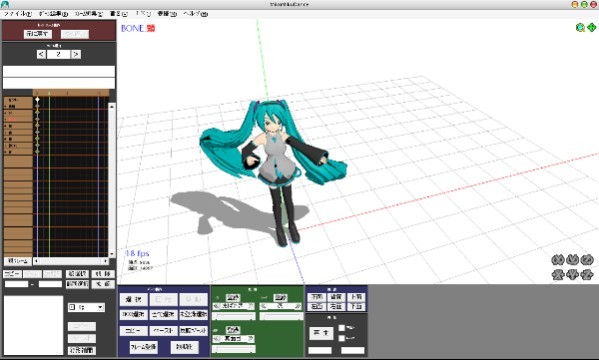Select previous eye morph with left arrow
This screenshot has width=599, height=360.
(216, 306)
